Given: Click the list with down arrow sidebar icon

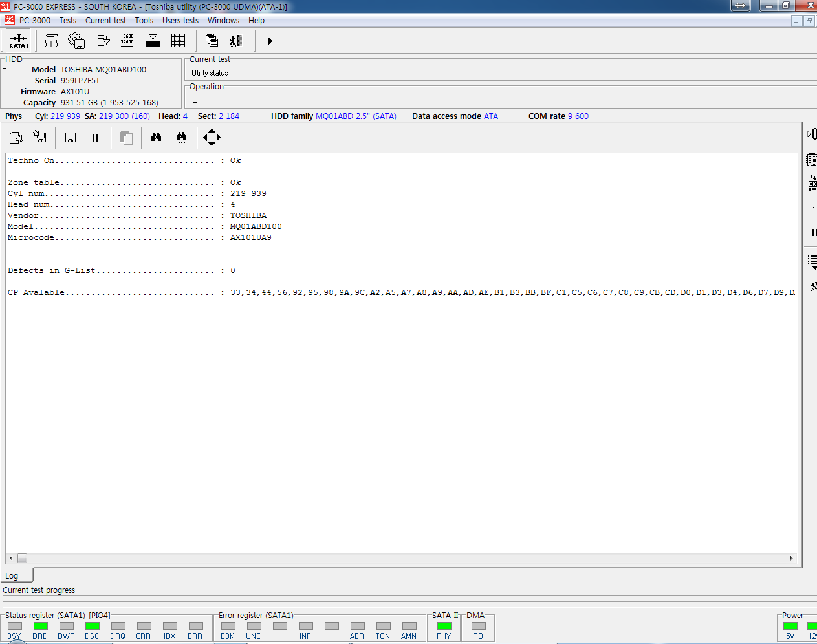Looking at the screenshot, I should [812, 261].
